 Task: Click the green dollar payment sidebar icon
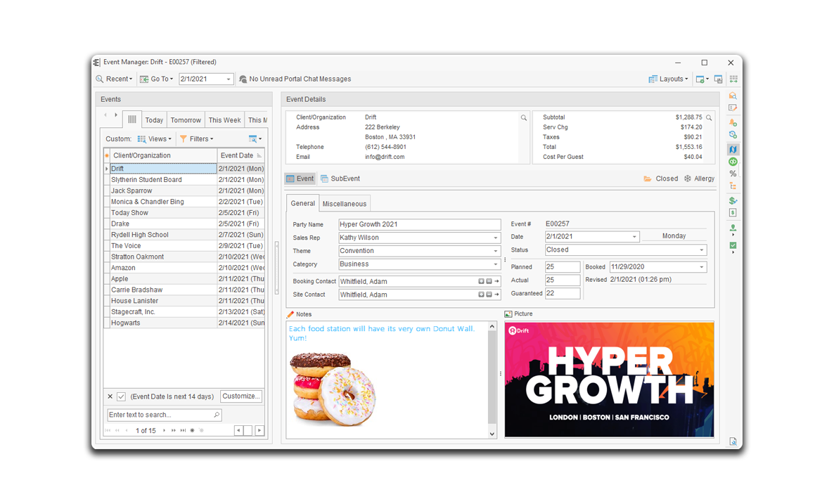coord(733,200)
